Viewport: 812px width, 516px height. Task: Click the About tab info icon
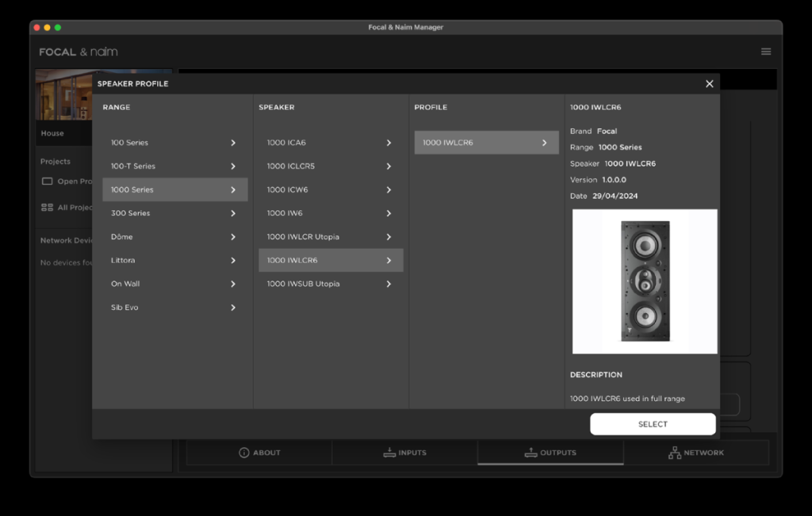tap(244, 453)
